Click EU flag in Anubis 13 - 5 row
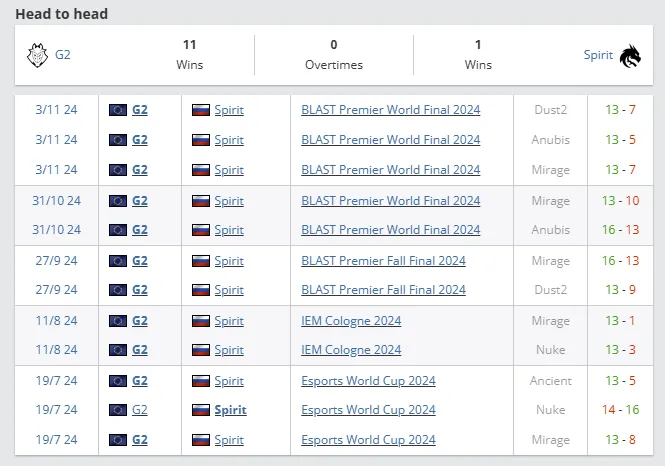 pyautogui.click(x=118, y=140)
